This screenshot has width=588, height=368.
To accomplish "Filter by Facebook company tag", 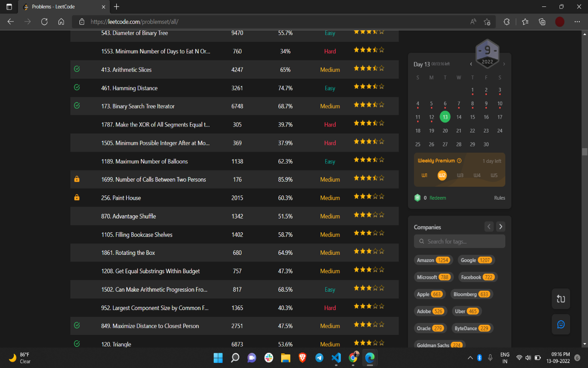I will (x=477, y=277).
